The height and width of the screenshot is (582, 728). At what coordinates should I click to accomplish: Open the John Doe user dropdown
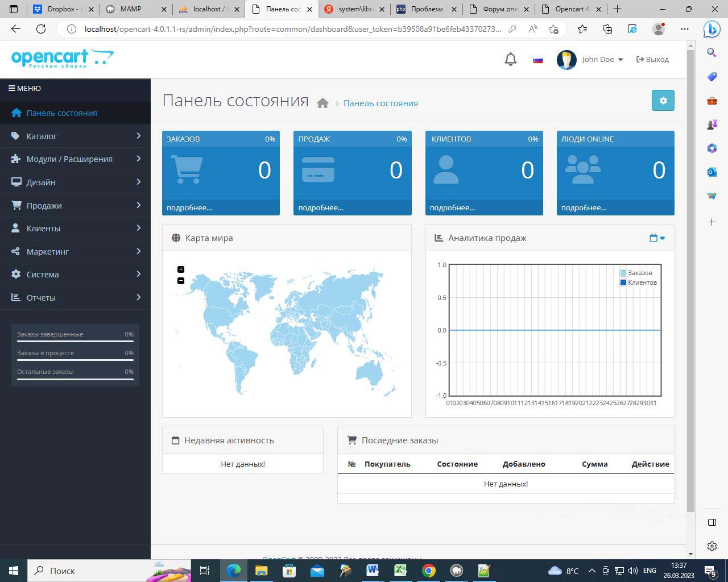point(602,60)
